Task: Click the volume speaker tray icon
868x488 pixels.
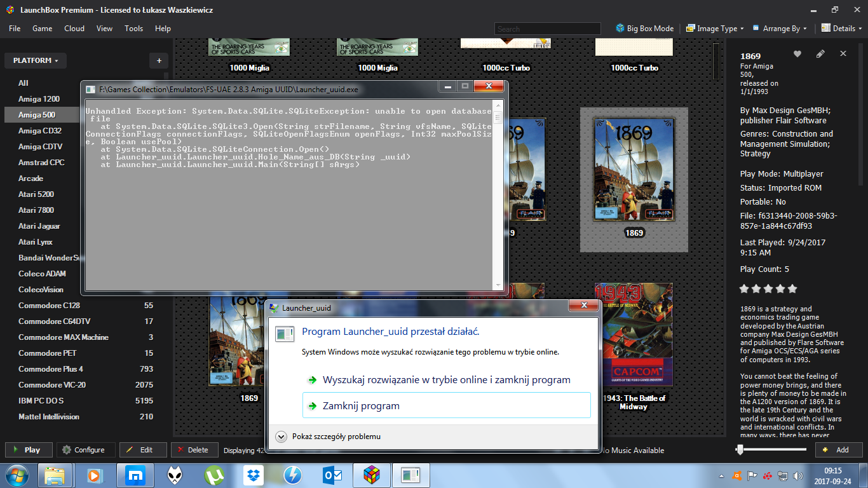Action: 799,475
